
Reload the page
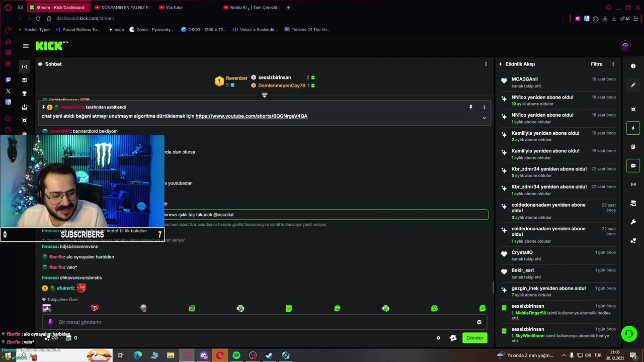click(38, 19)
